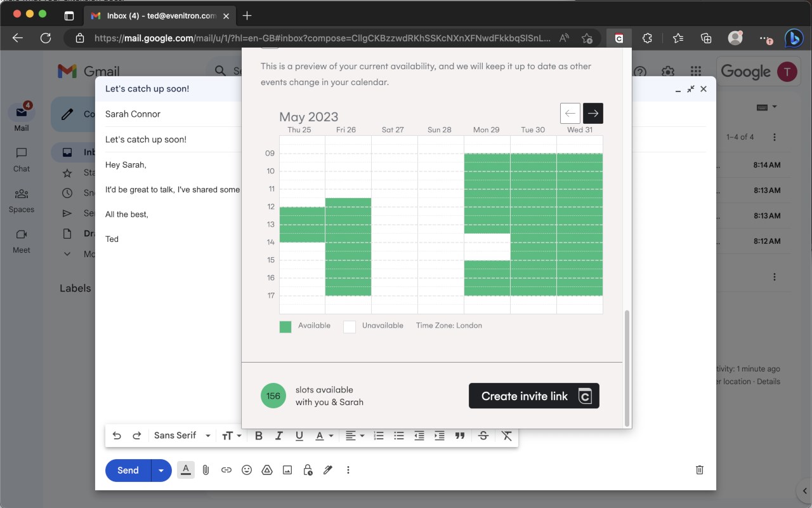Click the popup vertical scrollbar
812x508 pixels.
pyautogui.click(x=627, y=368)
